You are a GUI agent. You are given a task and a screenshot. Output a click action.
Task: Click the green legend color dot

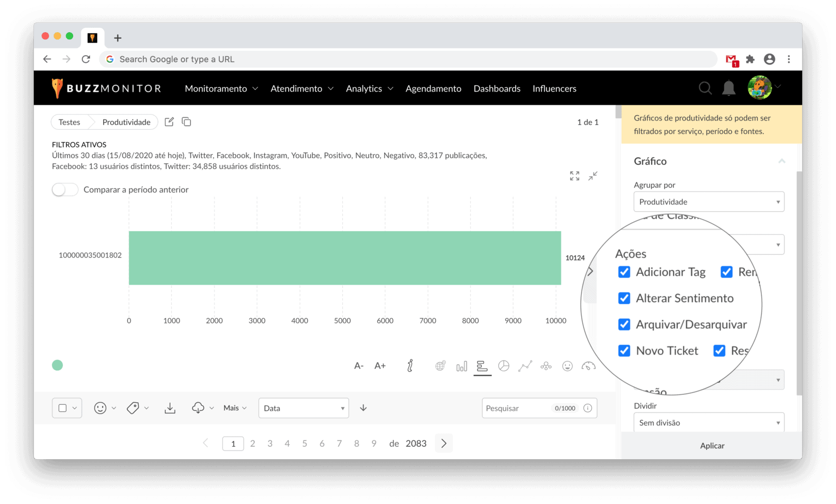pyautogui.click(x=57, y=365)
